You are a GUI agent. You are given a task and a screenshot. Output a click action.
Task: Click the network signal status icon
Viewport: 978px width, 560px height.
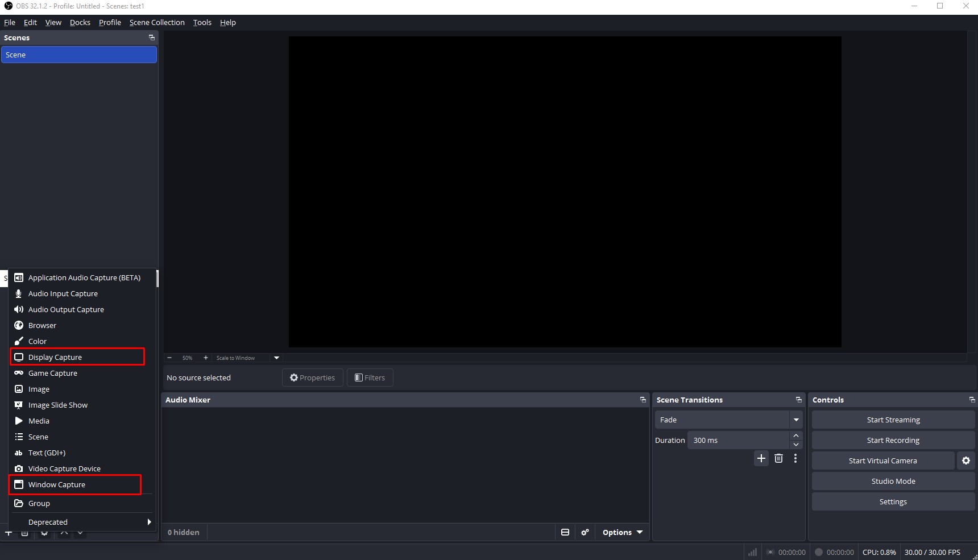(x=752, y=552)
